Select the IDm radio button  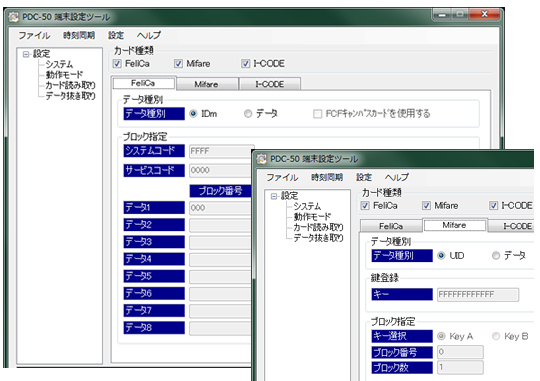tap(193, 114)
